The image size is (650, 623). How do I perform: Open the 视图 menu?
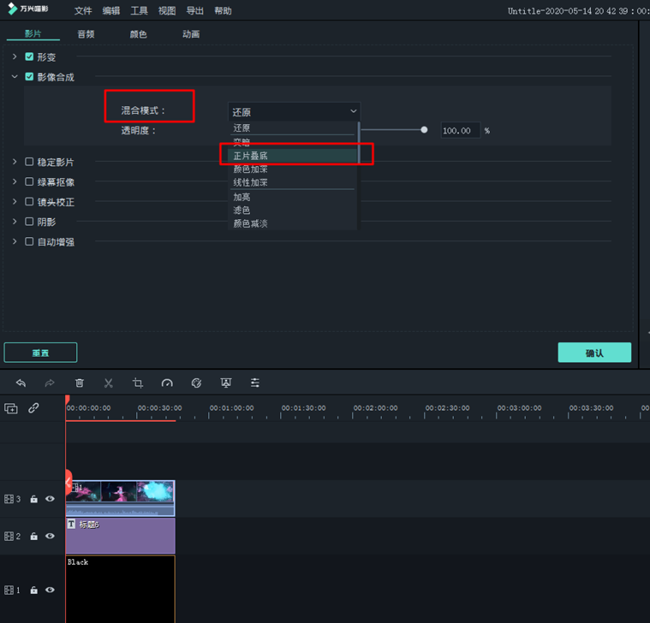(167, 11)
